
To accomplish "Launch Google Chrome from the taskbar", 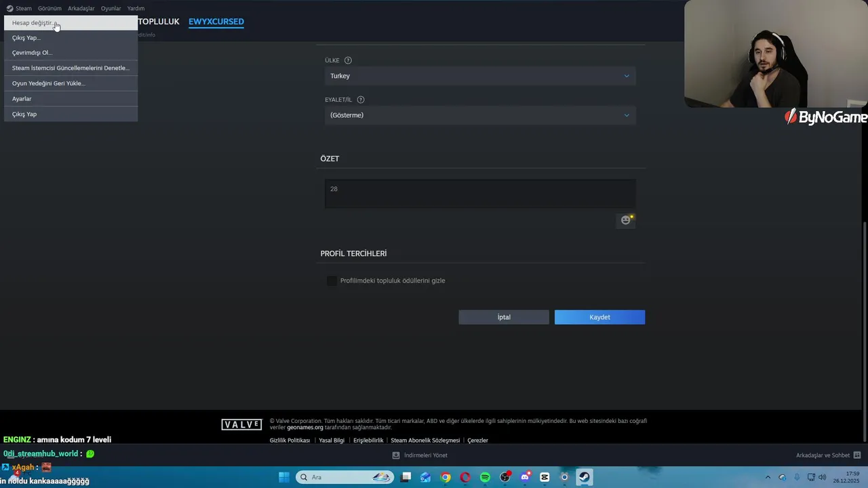I will pos(446,477).
